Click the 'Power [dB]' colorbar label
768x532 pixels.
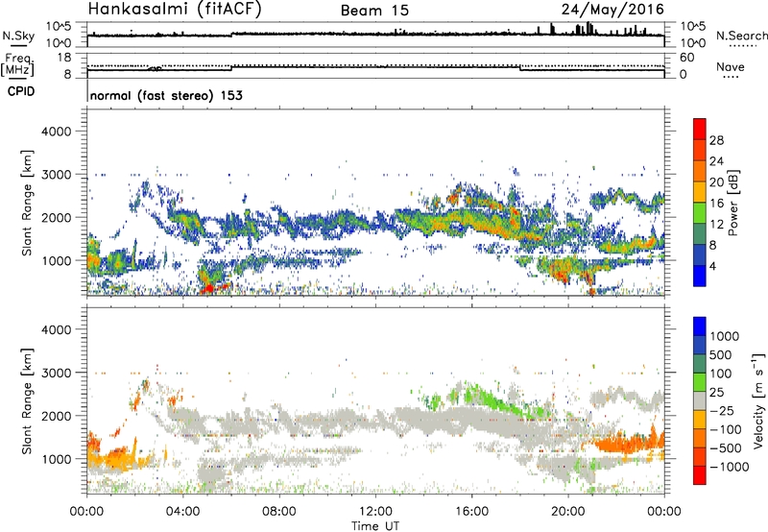click(733, 203)
